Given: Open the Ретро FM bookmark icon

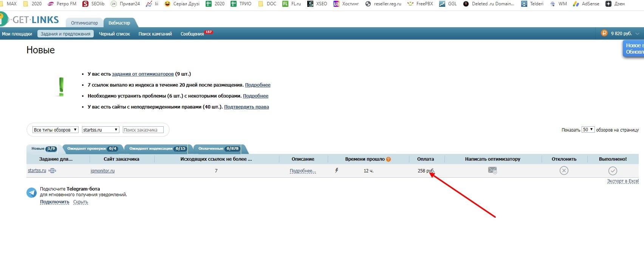Looking at the screenshot, I should tap(51, 4).
